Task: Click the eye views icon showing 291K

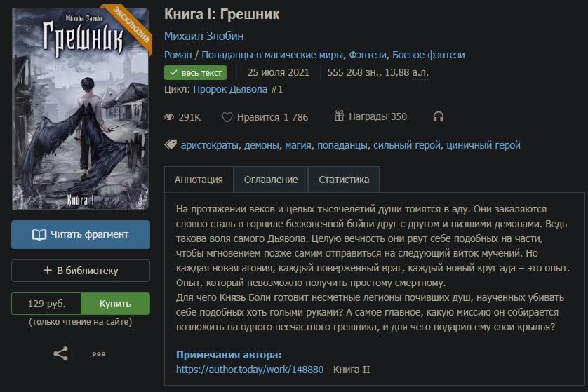Action: (169, 117)
